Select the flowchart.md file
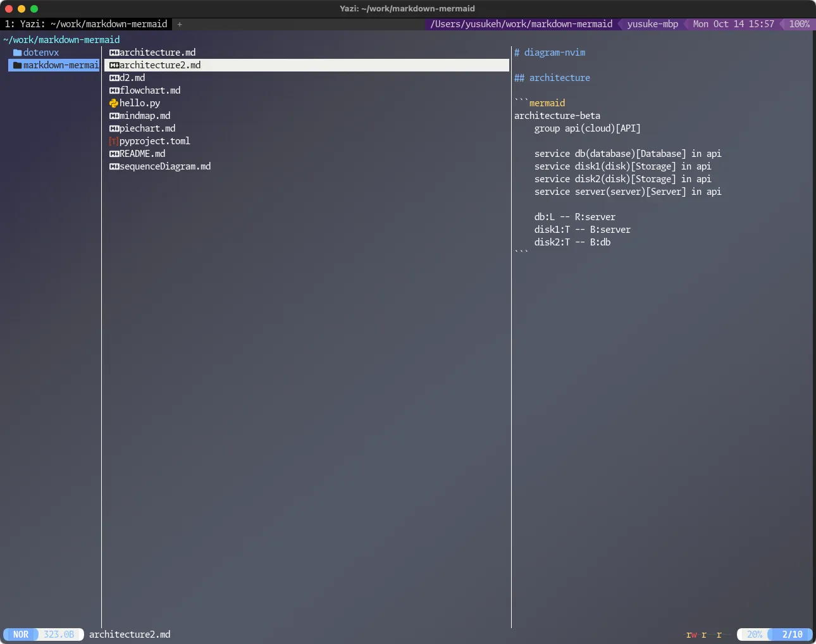The image size is (816, 644). click(x=150, y=90)
